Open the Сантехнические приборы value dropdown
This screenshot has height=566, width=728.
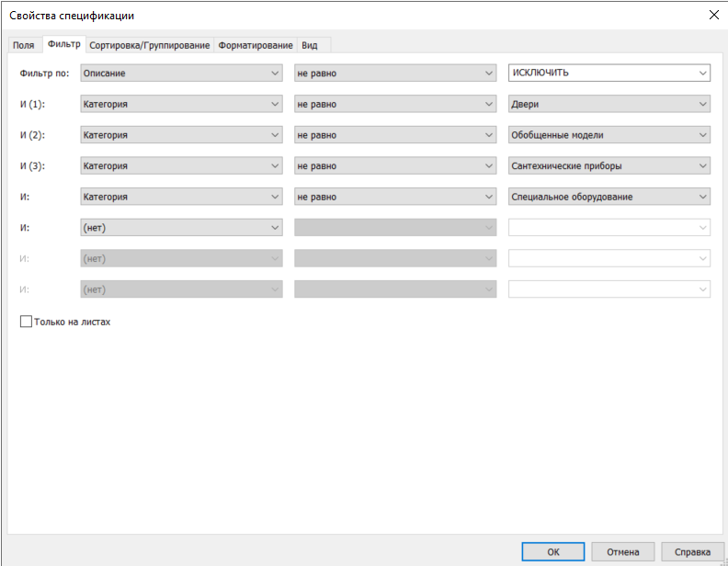coord(609,166)
